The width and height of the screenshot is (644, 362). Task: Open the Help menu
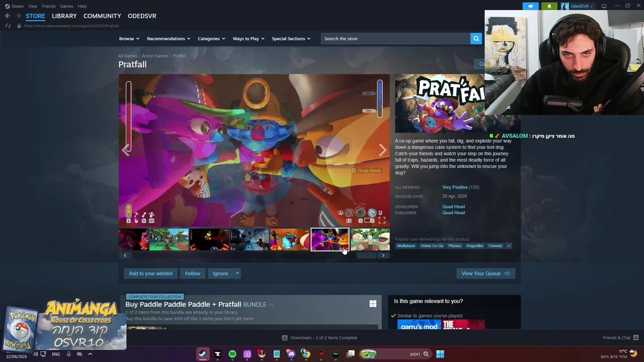pyautogui.click(x=82, y=6)
